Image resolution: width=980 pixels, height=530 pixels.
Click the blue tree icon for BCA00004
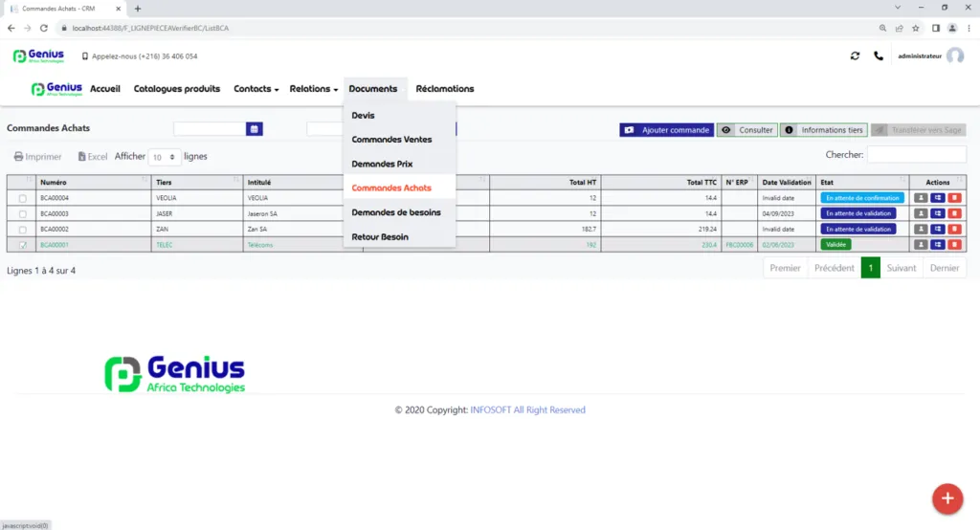(938, 197)
